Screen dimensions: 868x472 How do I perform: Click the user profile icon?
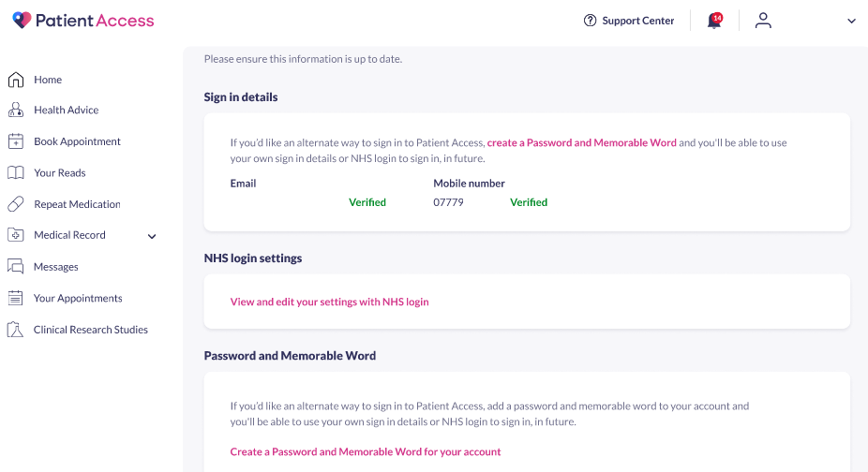(x=763, y=21)
